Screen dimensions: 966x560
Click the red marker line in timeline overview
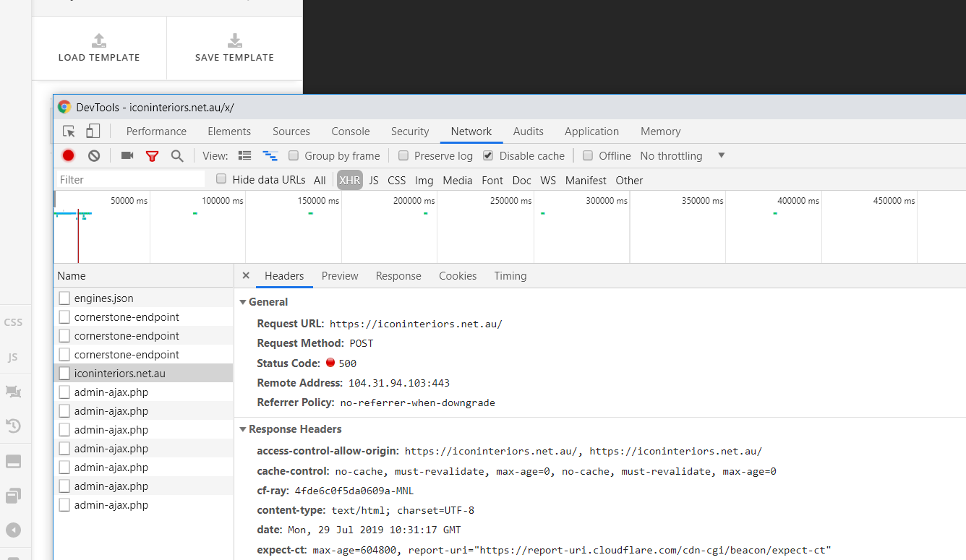(78, 227)
